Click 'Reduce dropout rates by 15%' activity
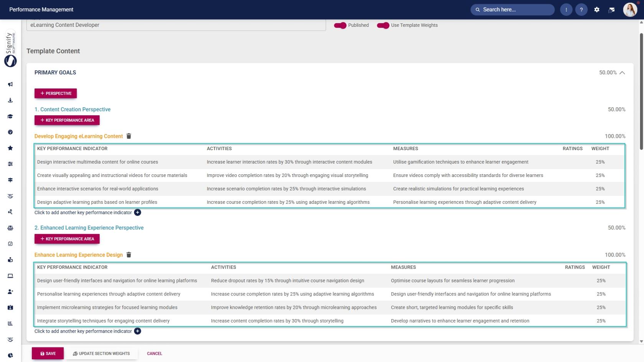Viewport: 644px width, 362px height. coord(287,281)
